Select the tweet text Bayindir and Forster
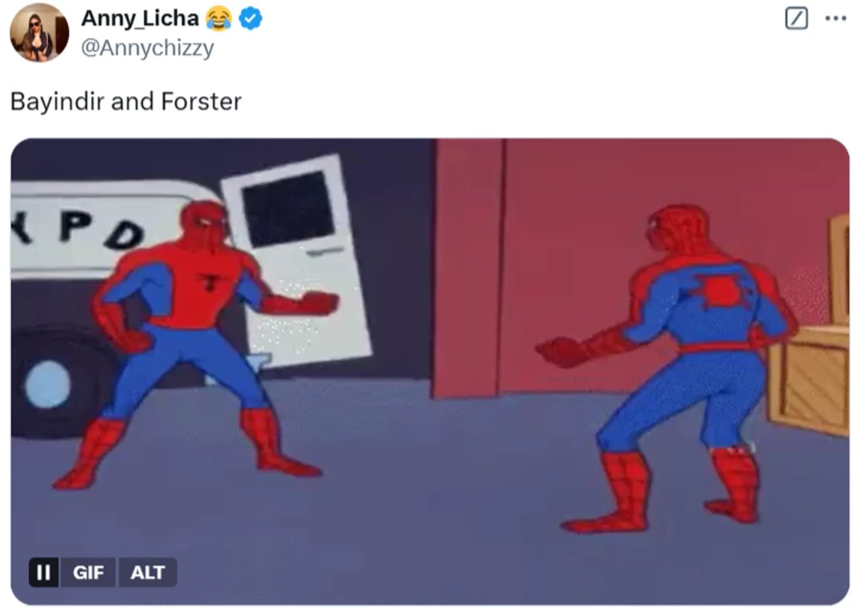This screenshot has width=855, height=616. 126,101
